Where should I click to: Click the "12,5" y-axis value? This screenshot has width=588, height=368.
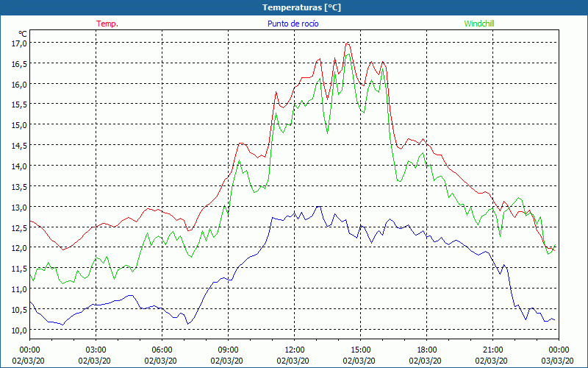coord(19,227)
